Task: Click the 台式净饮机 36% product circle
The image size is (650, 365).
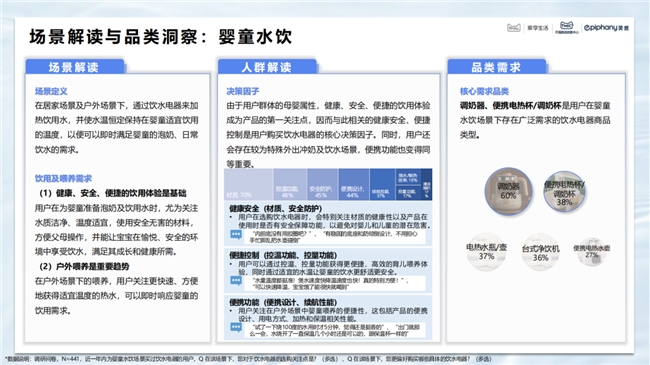Action: coord(541,252)
